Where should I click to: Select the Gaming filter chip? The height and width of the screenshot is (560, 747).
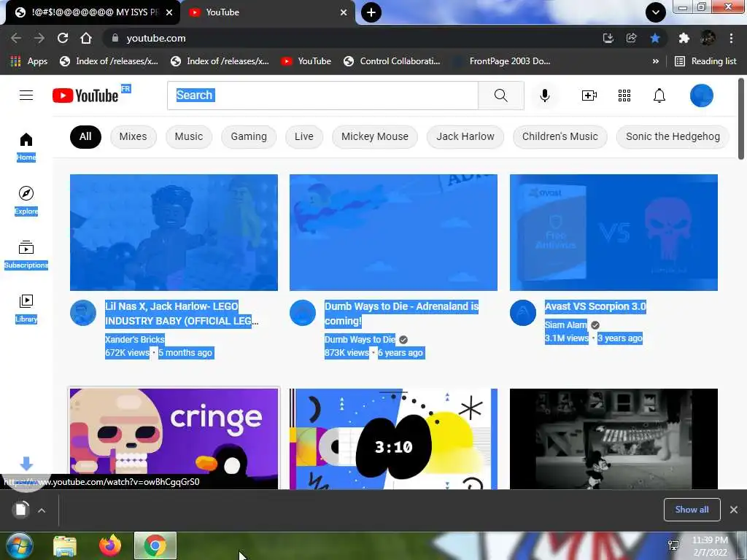(249, 136)
